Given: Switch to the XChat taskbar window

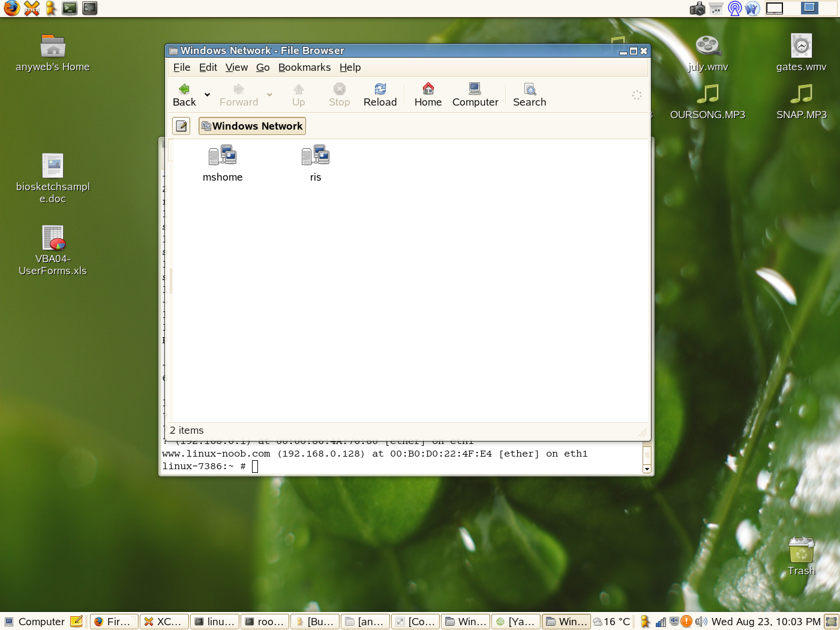Looking at the screenshot, I should [x=164, y=622].
